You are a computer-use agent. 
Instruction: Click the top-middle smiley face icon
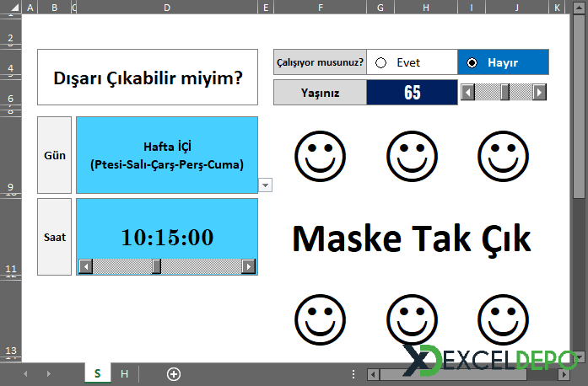412,155
